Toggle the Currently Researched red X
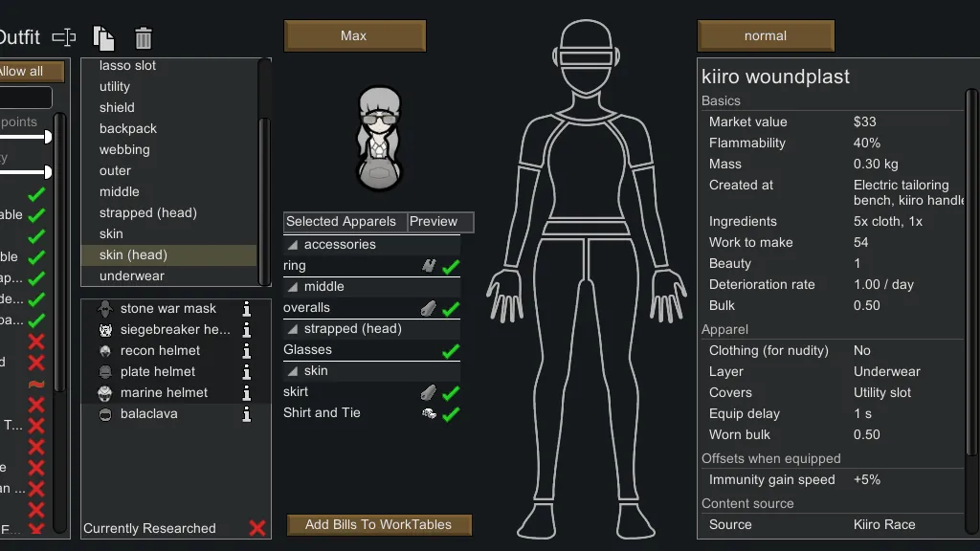The width and height of the screenshot is (980, 551). tap(256, 528)
